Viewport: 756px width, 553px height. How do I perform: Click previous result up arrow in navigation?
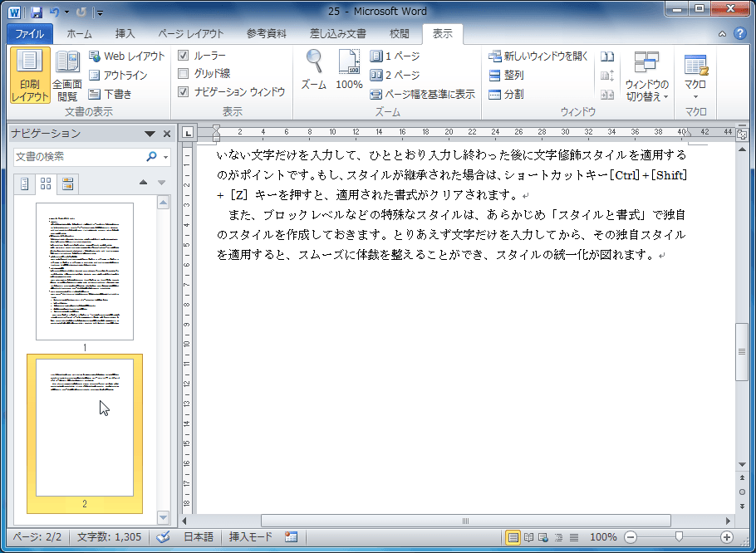[143, 183]
